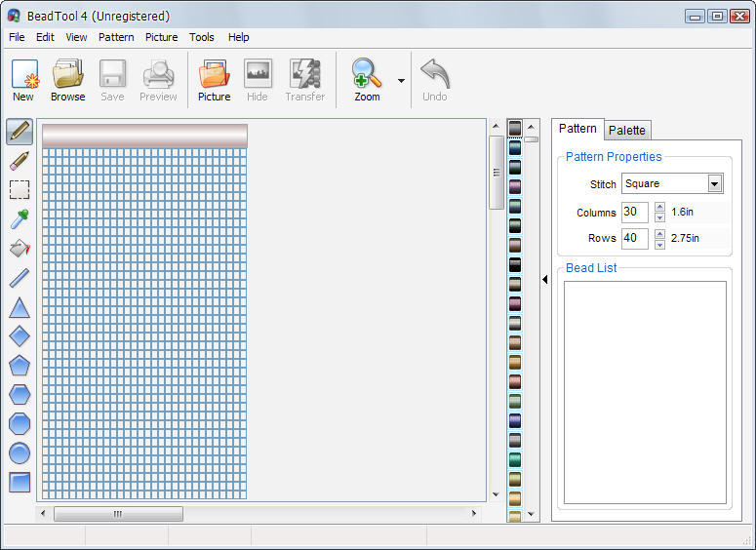Click the canvas scroll up arrow
The width and height of the screenshot is (756, 550).
point(496,127)
